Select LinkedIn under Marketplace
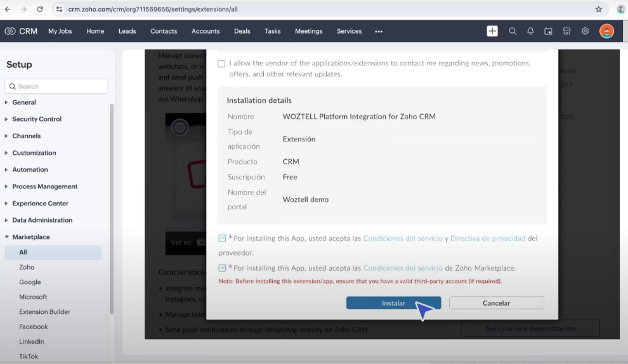Viewport: 628px width, 364px height. coord(32,342)
